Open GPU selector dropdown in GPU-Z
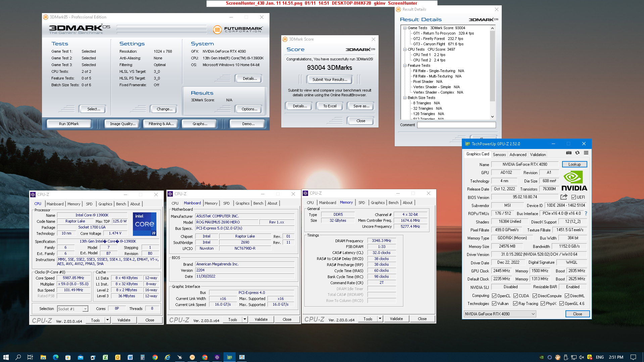Image resolution: width=644 pixels, height=362 pixels. coord(500,314)
